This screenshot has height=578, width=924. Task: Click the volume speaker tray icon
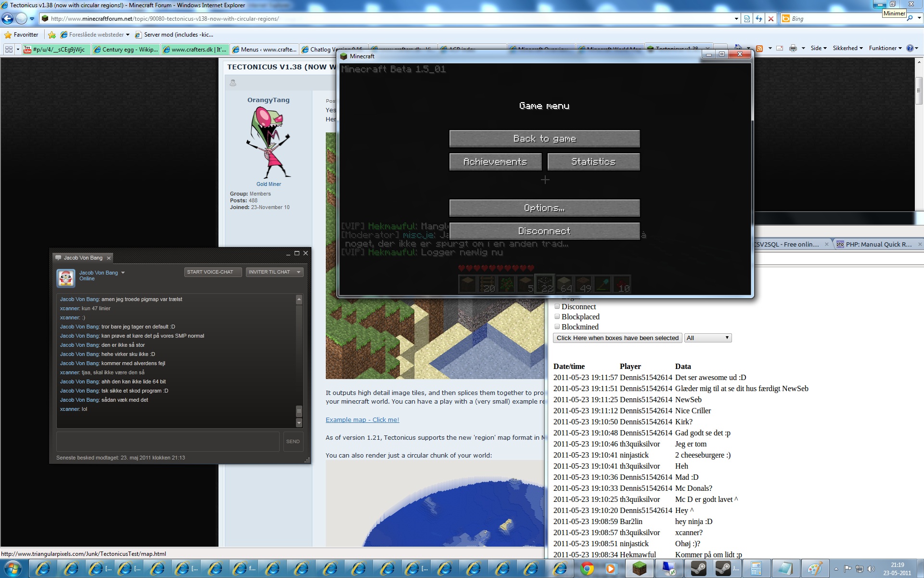coord(871,569)
